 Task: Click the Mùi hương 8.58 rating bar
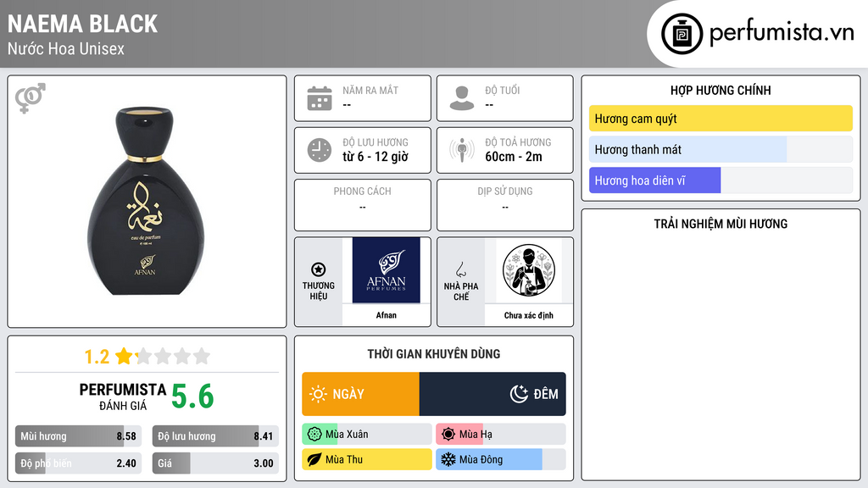78,436
